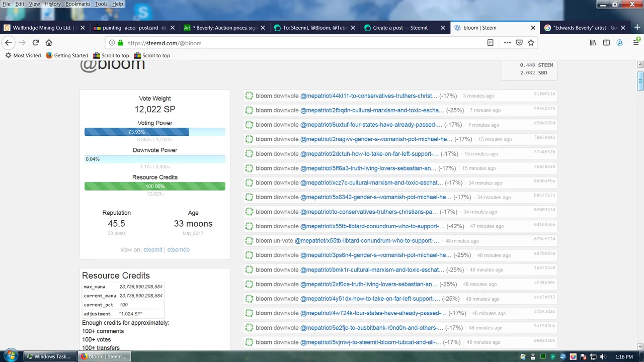Open the @mepatriot/6uxtuf-four-states post link
This screenshot has height=362, width=644.
pyautogui.click(x=371, y=125)
